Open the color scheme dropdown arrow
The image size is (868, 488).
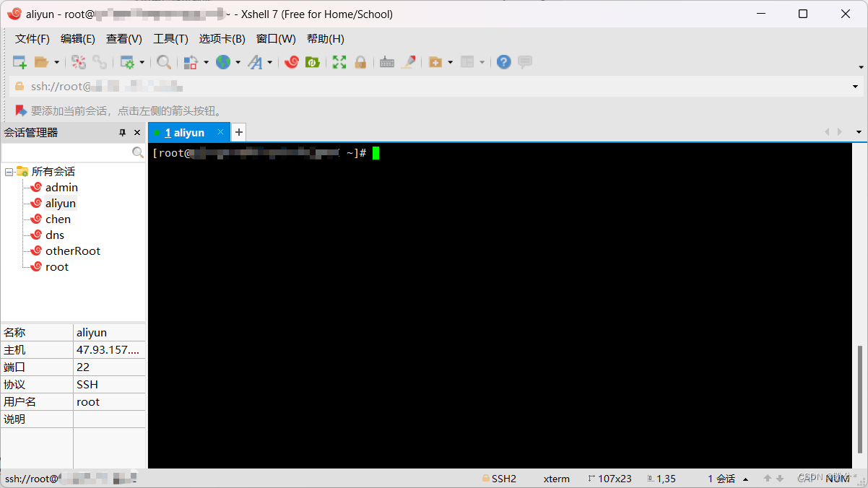tap(206, 63)
